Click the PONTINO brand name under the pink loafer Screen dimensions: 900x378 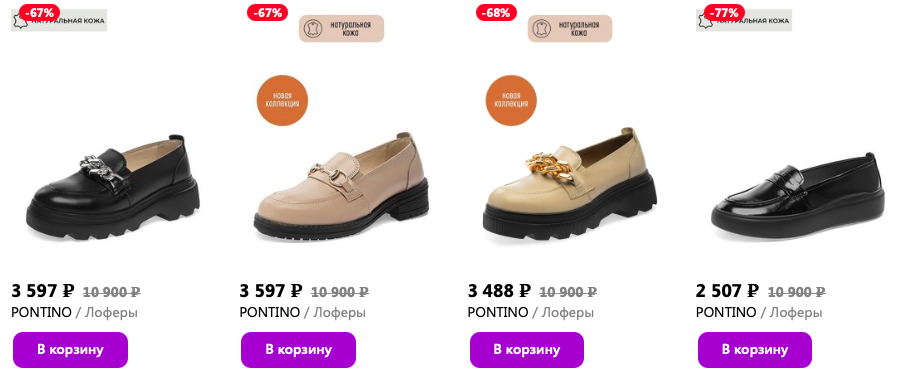coord(270,313)
